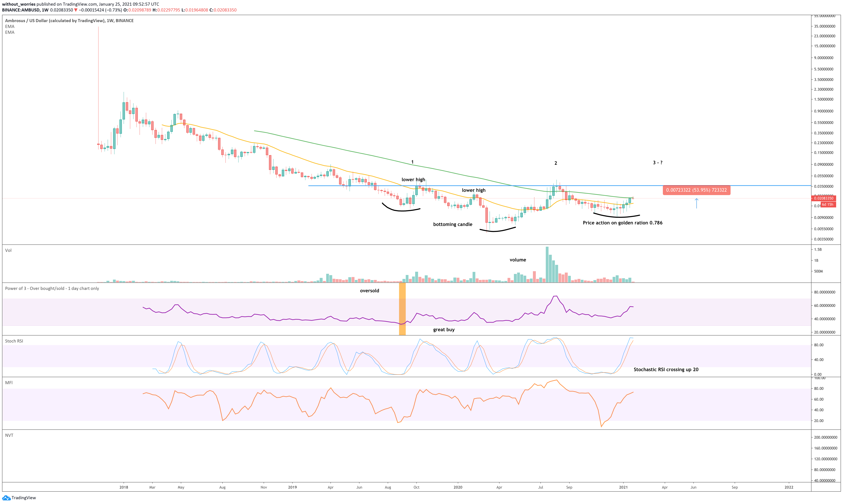Click the 2020 label on time axis

(x=458, y=487)
